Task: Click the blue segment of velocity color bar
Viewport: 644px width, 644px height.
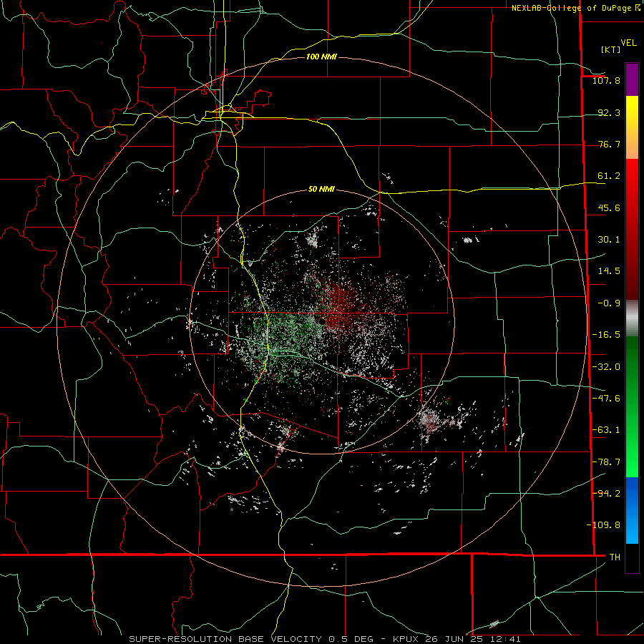Action: point(632,510)
